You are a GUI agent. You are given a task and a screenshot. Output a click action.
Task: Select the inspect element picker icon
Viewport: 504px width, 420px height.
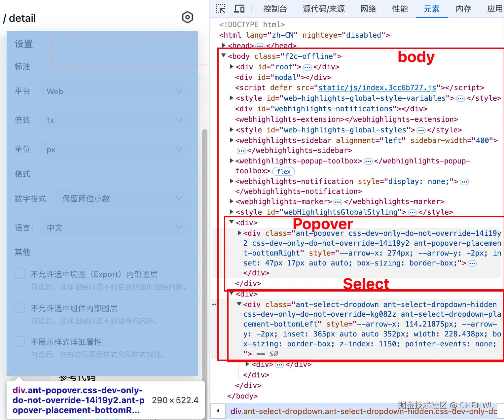tap(220, 9)
